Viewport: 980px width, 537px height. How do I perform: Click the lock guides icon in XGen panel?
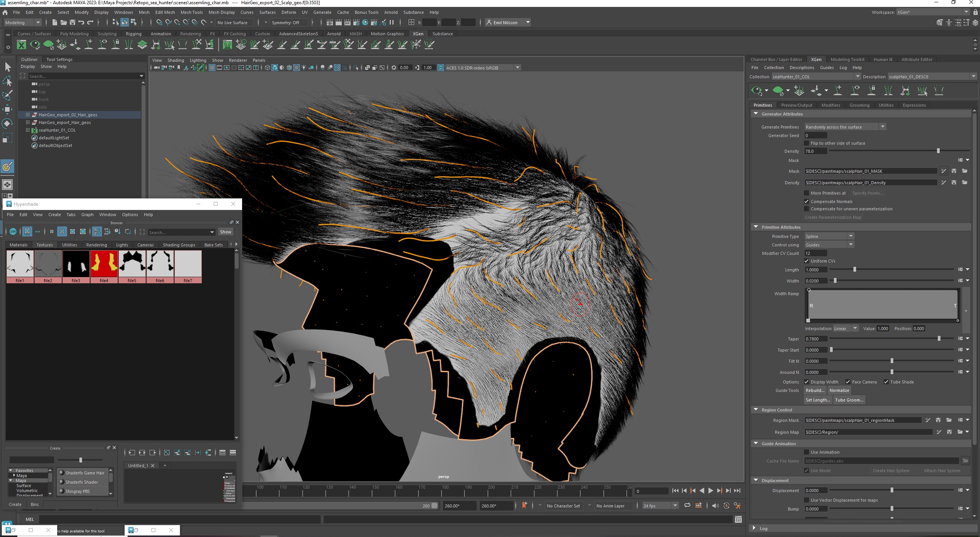(x=871, y=90)
